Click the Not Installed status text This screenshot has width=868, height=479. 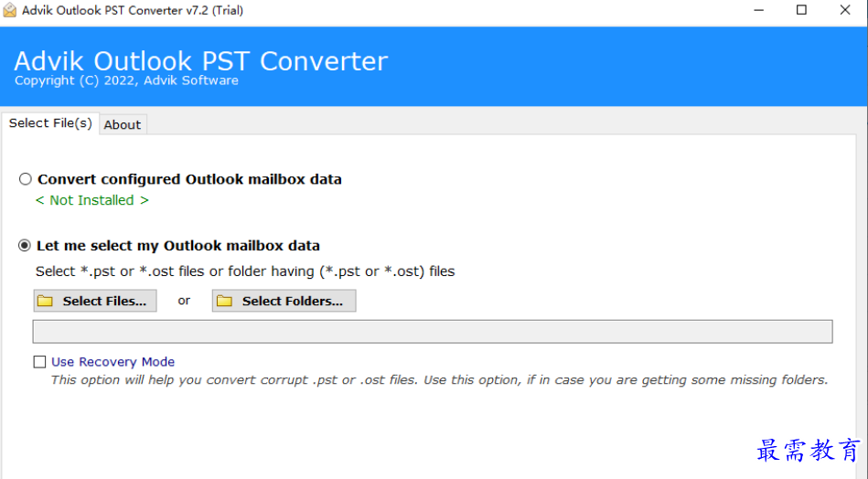[x=91, y=200]
